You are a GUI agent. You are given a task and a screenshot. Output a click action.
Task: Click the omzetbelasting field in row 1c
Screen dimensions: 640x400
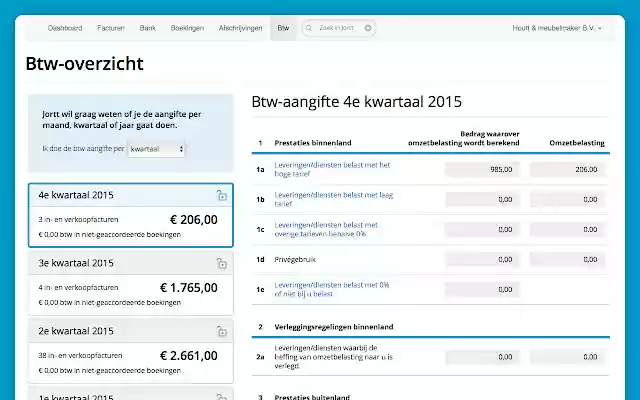click(568, 229)
